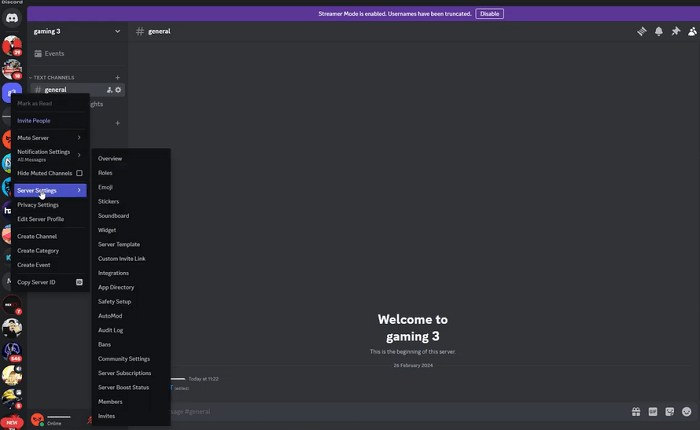700x430 pixels.
Task: Collapse the TEXT CHANNELS category
Action: pyautogui.click(x=52, y=78)
